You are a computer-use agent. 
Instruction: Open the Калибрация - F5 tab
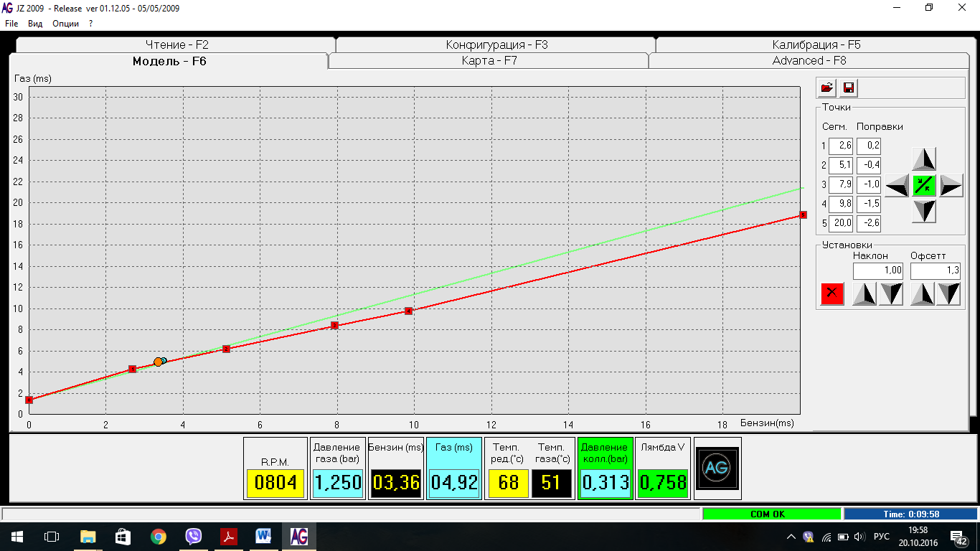pos(816,44)
